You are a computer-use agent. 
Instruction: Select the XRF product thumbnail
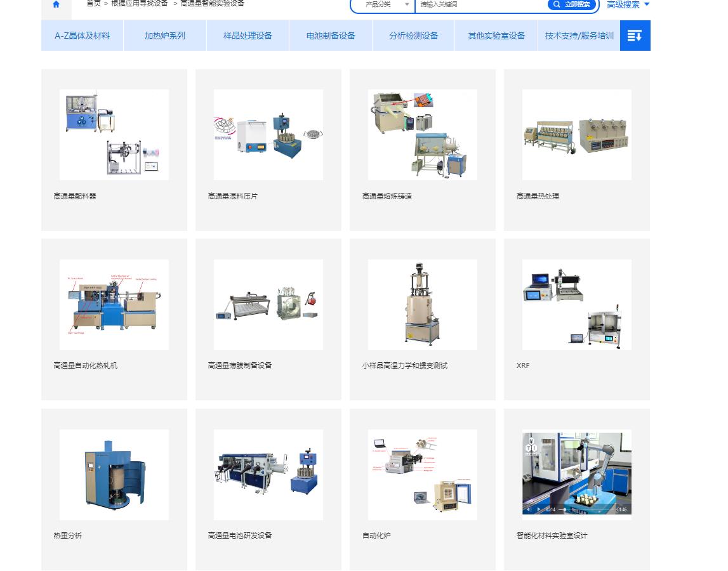point(576,305)
